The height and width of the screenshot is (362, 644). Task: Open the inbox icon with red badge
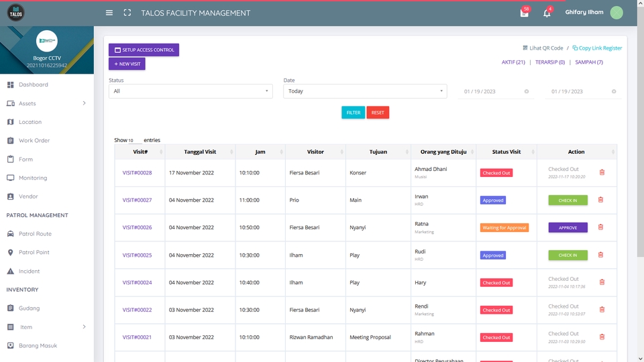click(x=524, y=13)
